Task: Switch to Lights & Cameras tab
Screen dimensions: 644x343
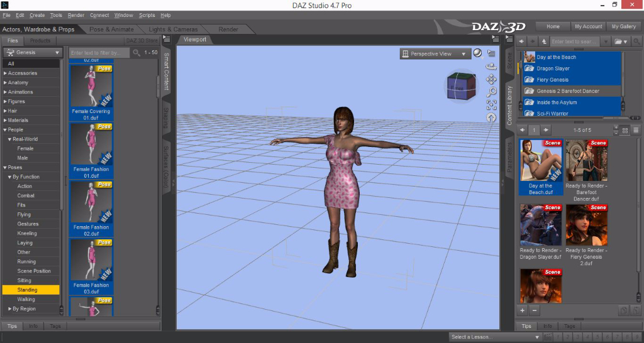Action: click(173, 29)
